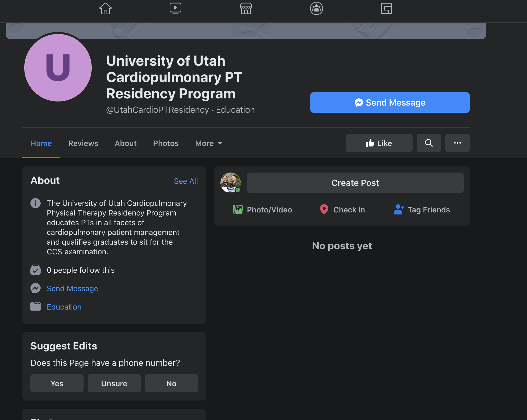Click the followers checkmark icon
The height and width of the screenshot is (420, 527).
(36, 270)
